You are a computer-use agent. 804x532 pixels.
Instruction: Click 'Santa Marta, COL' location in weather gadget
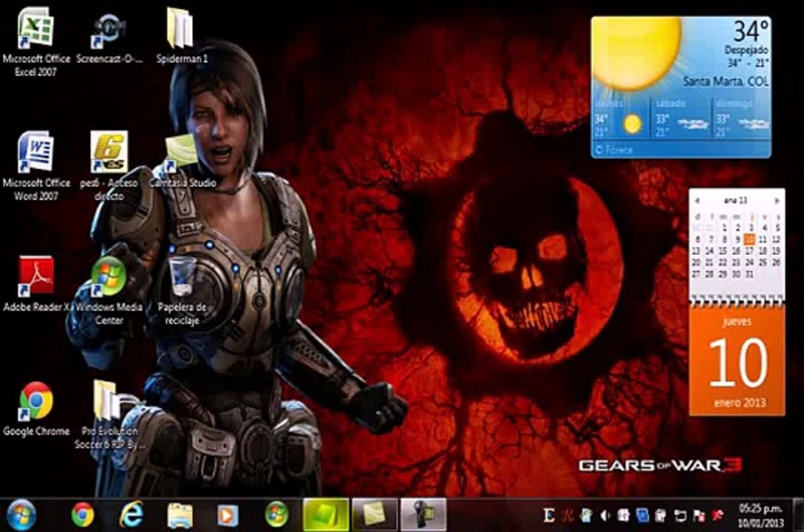[x=726, y=81]
